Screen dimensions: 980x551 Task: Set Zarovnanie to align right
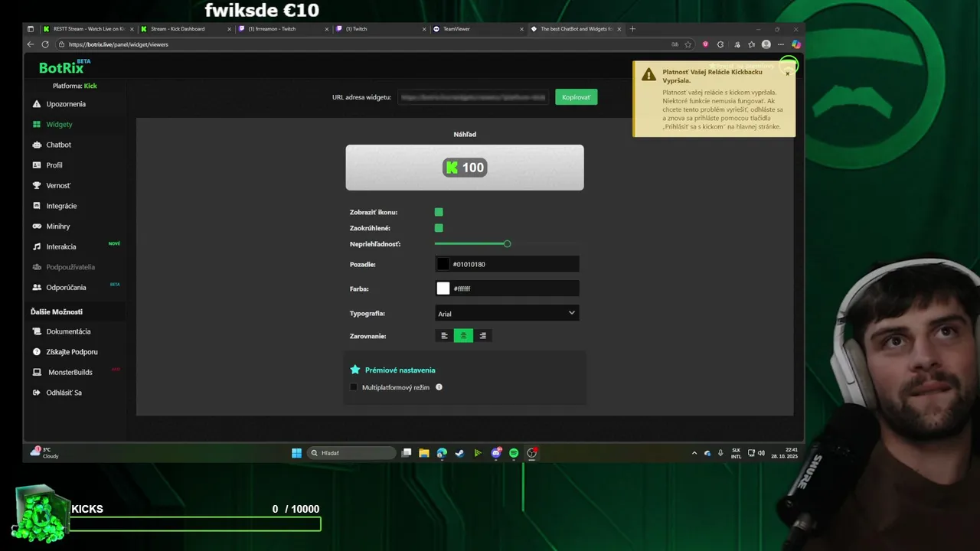(482, 335)
